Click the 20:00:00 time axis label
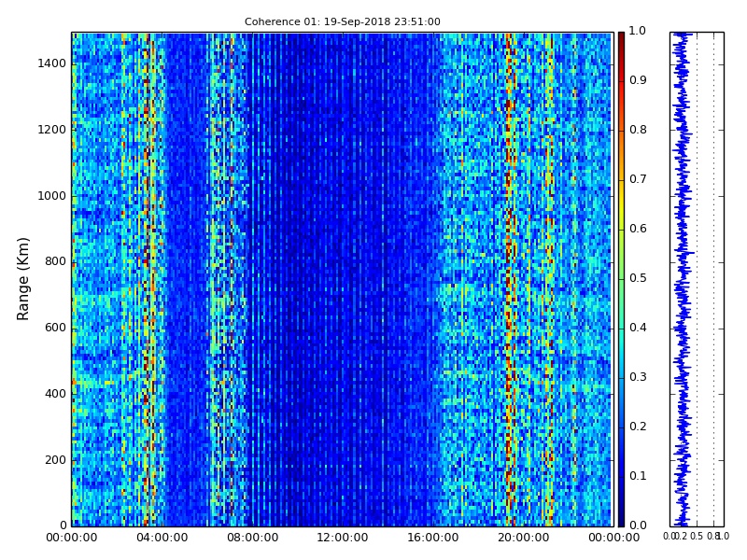The image size is (747, 560). point(523,538)
